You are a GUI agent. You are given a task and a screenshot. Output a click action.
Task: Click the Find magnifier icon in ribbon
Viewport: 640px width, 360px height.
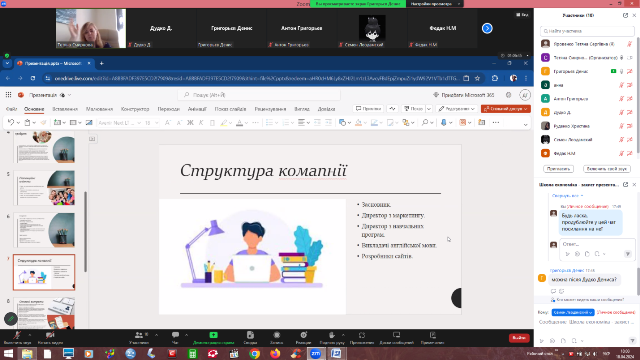pos(425,122)
